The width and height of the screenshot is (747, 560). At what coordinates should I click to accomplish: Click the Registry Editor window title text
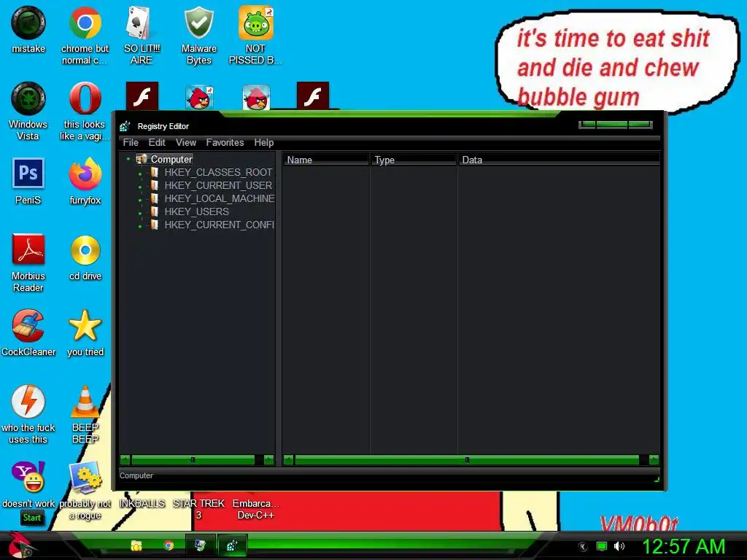point(163,126)
